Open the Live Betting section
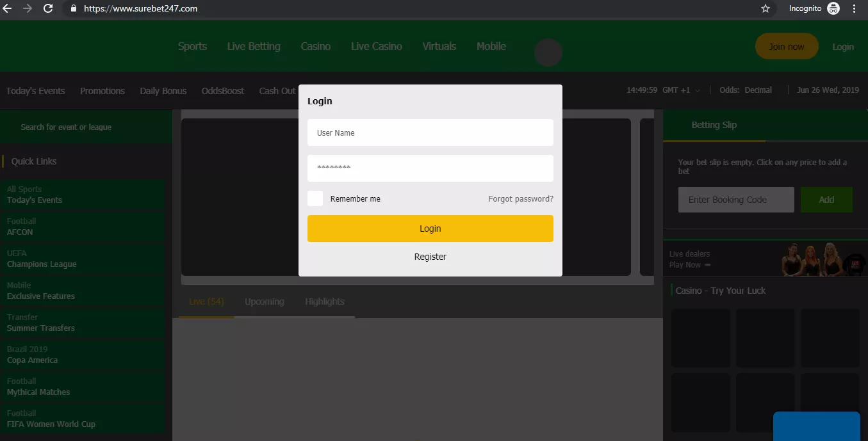 click(253, 46)
